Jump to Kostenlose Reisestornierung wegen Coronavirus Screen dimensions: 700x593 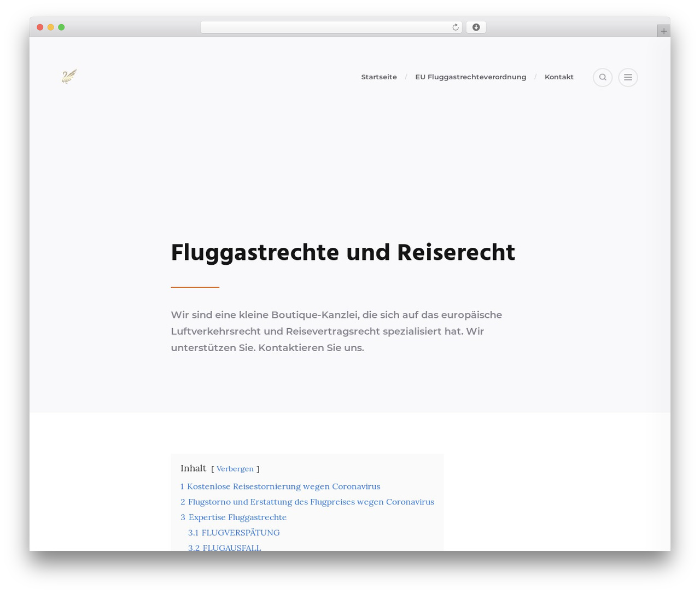(x=280, y=486)
